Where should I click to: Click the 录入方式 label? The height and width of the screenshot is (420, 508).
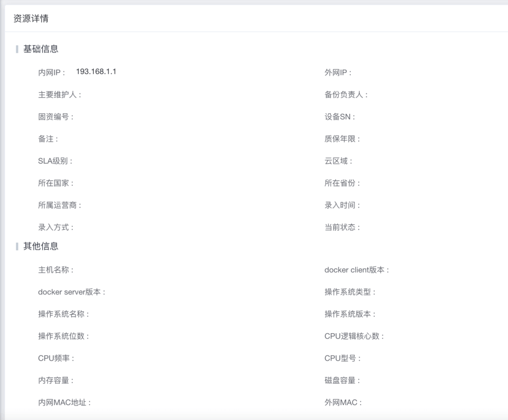click(56, 227)
